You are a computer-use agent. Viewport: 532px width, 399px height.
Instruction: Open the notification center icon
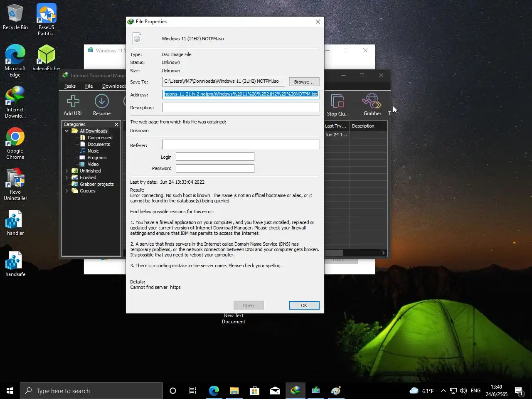519,391
